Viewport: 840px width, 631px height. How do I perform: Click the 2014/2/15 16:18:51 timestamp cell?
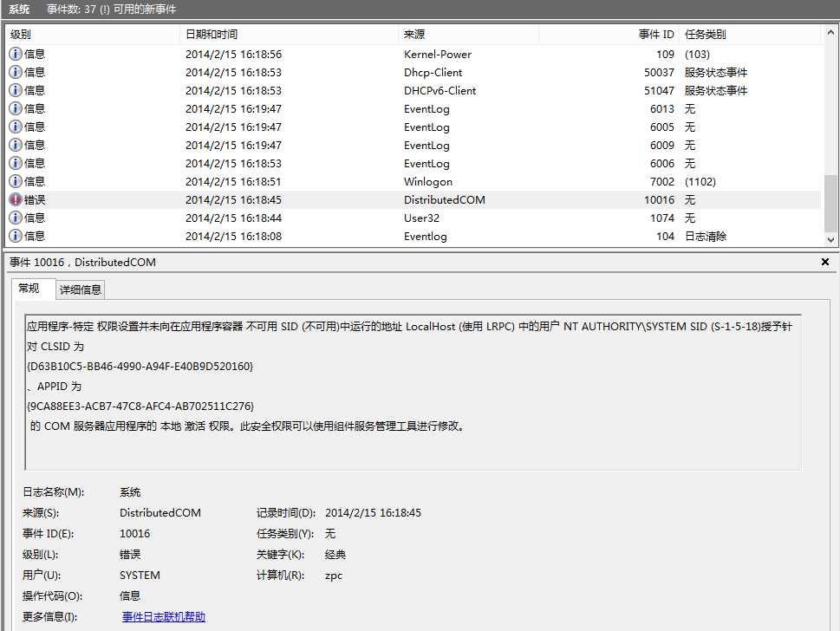coord(233,182)
